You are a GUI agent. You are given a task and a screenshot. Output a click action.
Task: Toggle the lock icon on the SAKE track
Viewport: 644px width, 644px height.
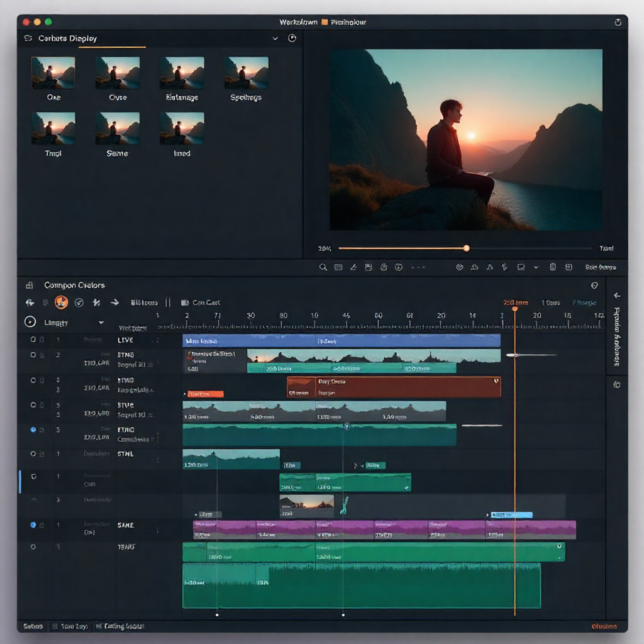pos(42,525)
